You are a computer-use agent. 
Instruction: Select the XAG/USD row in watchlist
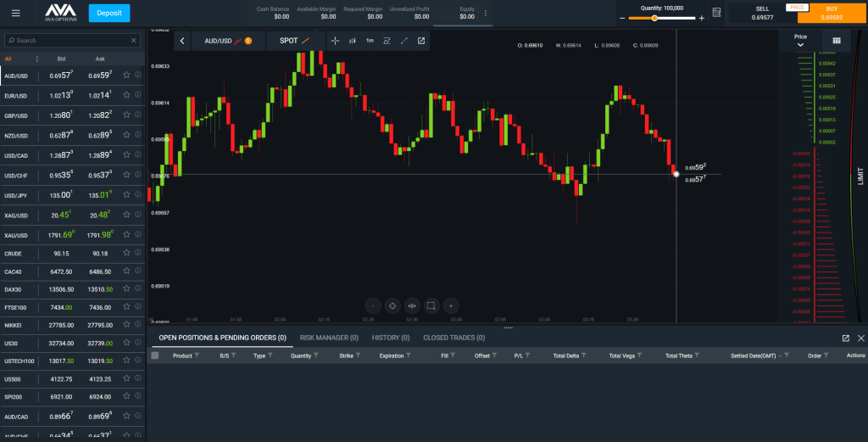tap(73, 215)
